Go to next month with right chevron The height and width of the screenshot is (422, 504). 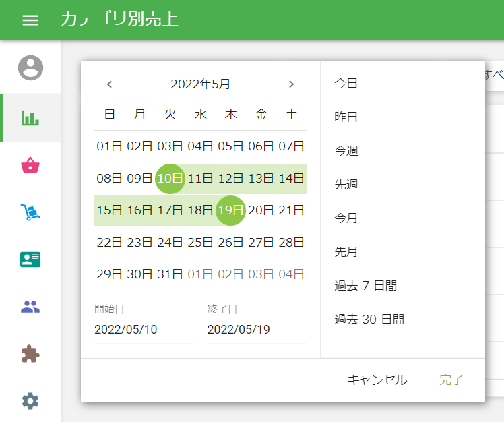point(291,84)
